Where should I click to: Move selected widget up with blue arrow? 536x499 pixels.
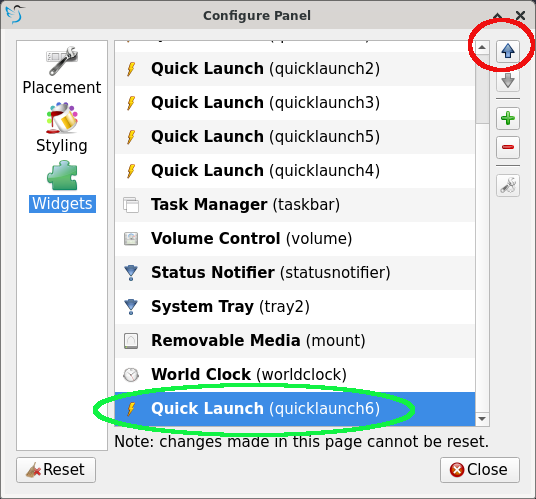tap(508, 51)
